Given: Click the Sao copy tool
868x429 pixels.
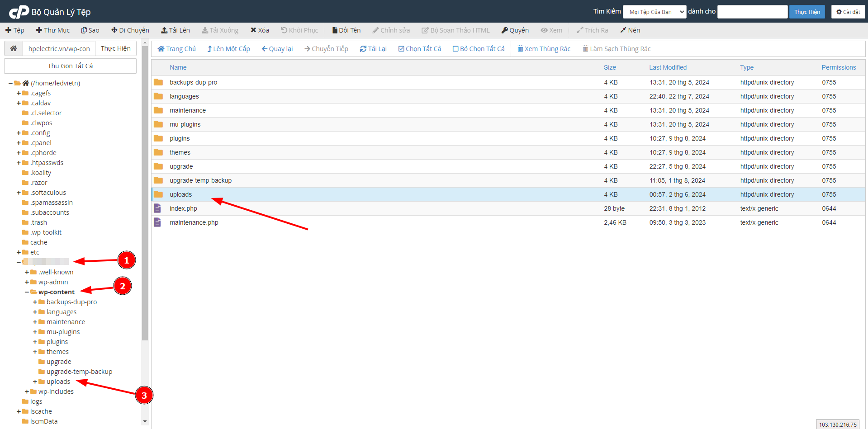Looking at the screenshot, I should point(90,30).
